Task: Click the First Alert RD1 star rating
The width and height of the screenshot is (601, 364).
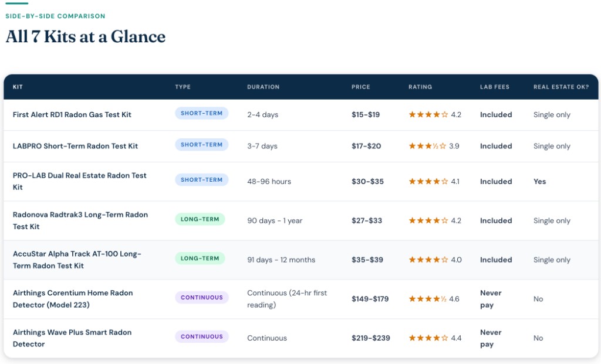Action: 434,115
